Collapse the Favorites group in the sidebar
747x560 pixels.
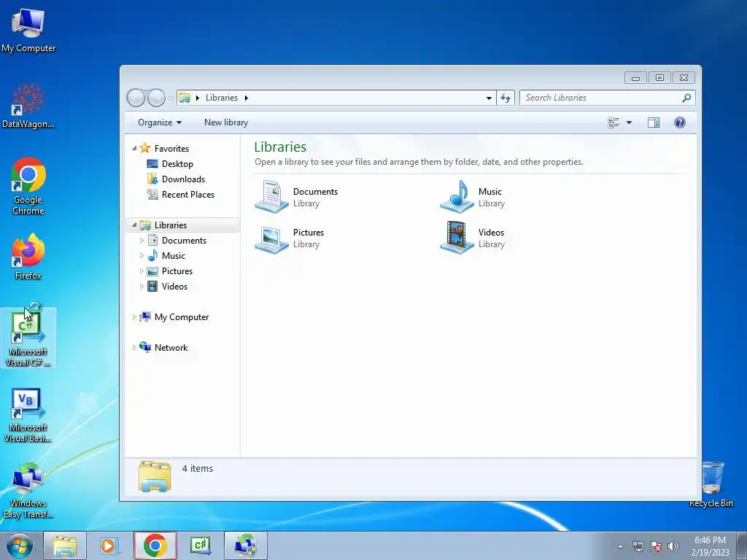coord(134,149)
